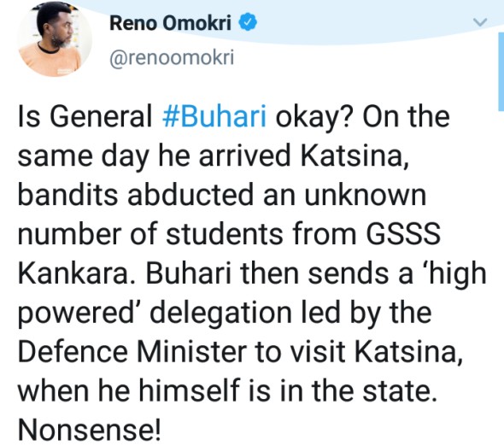Image resolution: width=504 pixels, height=446 pixels.
Task: Open the #Buhari hashtag
Action: pos(214,116)
